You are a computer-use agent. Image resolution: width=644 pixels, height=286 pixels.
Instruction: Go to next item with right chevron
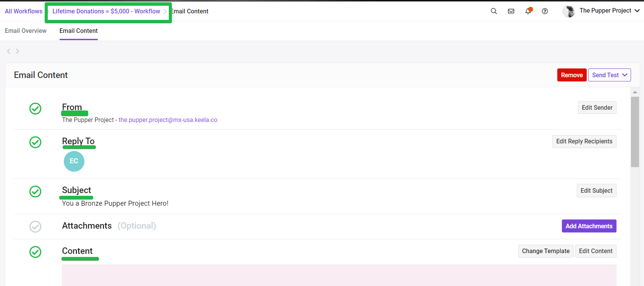pyautogui.click(x=17, y=51)
